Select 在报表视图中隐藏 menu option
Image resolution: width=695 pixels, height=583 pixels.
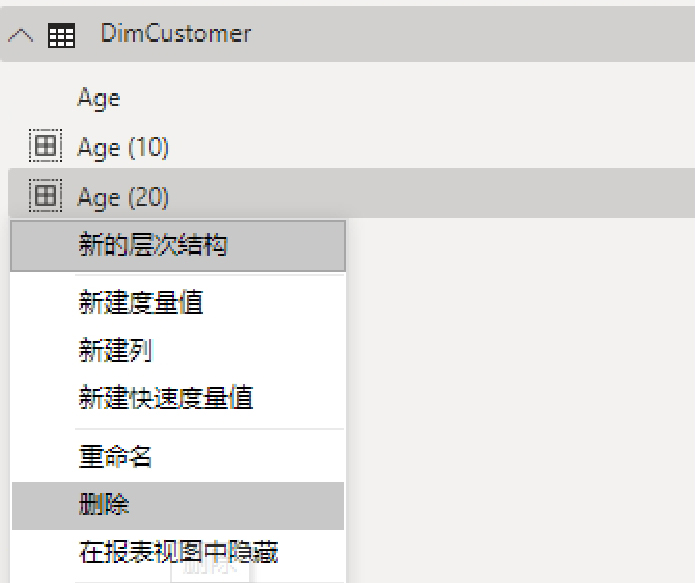click(178, 551)
